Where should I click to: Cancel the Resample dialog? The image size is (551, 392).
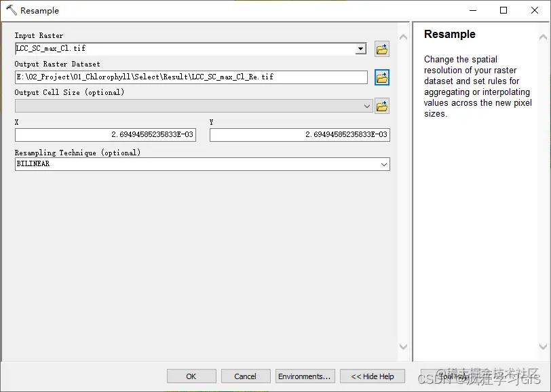point(246,376)
